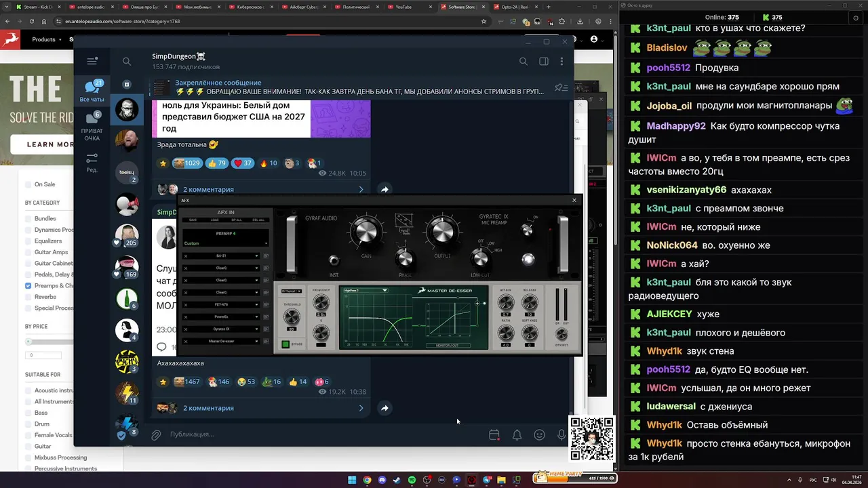Click SAVE in AFX IN panel
The width and height of the screenshot is (868, 488).
pyautogui.click(x=193, y=220)
